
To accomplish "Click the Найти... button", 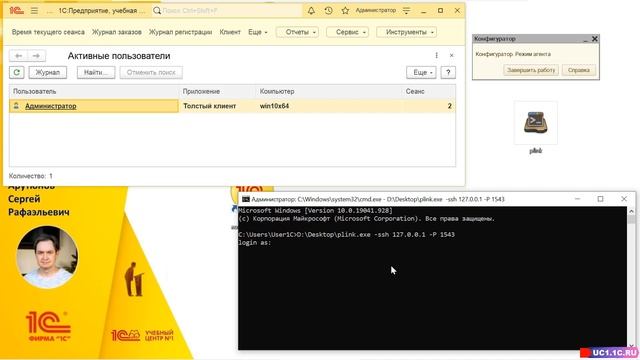I will (96, 72).
